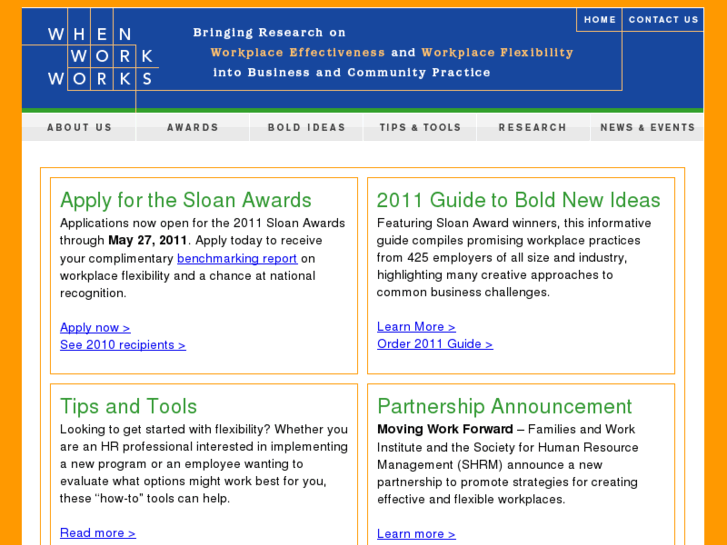Image resolution: width=727 pixels, height=545 pixels.
Task: Click into Business and Community Practice text
Action: 351,72
